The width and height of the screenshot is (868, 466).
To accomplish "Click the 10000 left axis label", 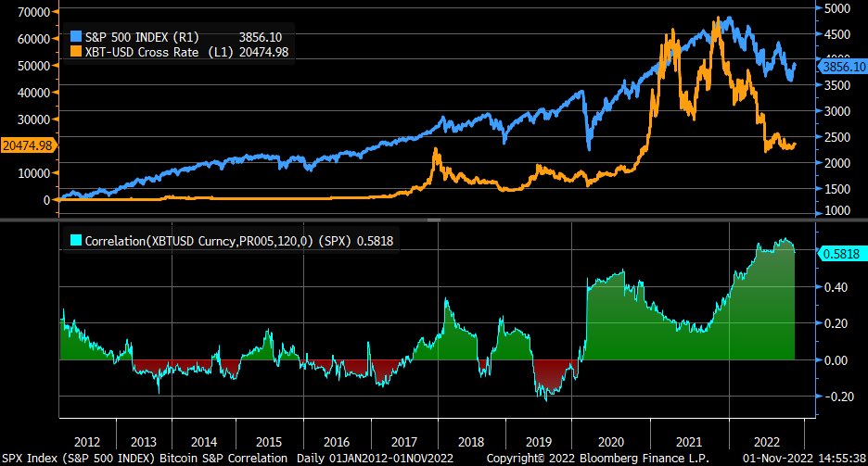I will [34, 173].
